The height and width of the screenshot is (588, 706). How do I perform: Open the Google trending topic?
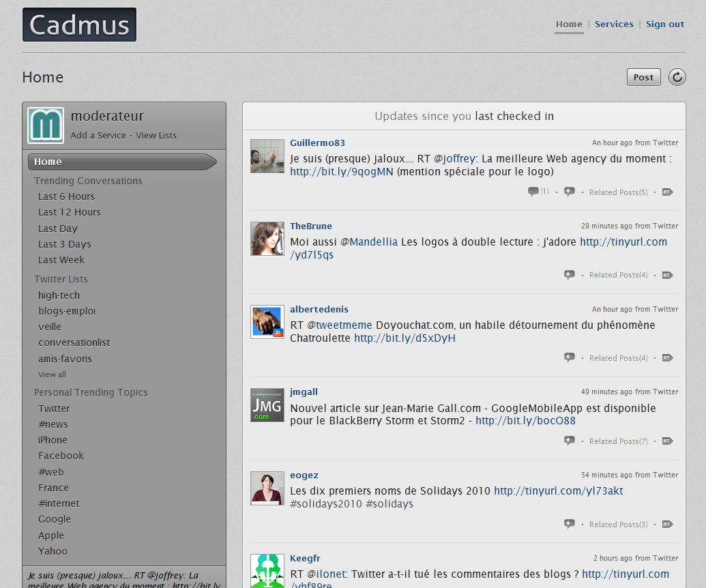point(55,519)
